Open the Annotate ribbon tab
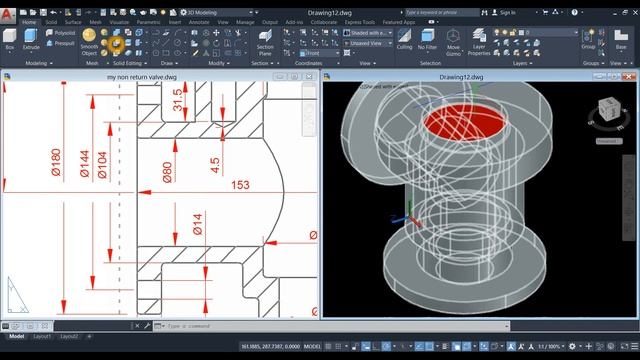The image size is (640, 360). [x=199, y=22]
